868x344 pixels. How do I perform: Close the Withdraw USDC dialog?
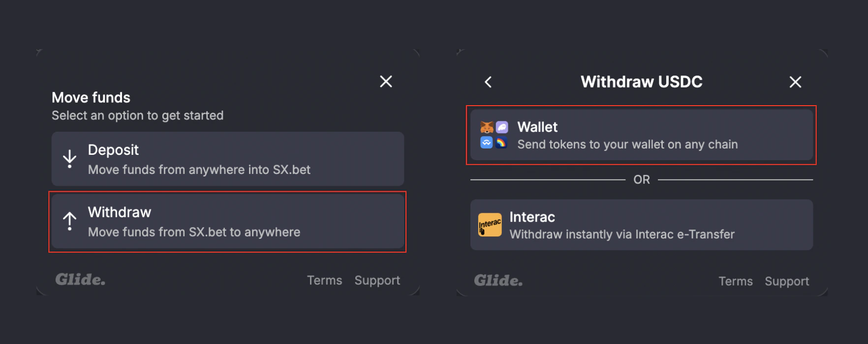pos(795,82)
